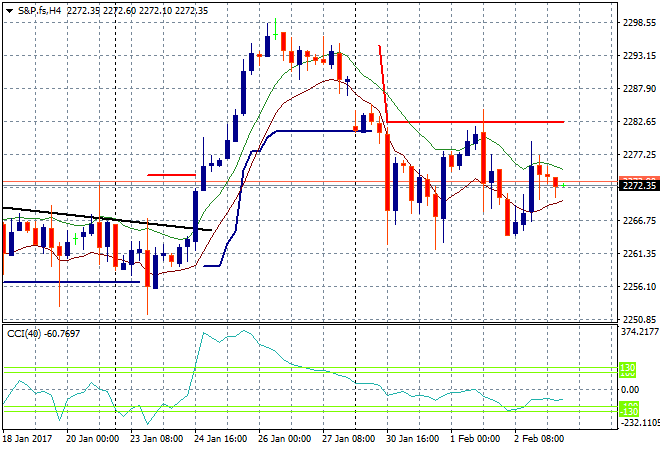This screenshot has width=660, height=450.
Task: Click the 26 Jan 00:00 time label
Action: 285,439
